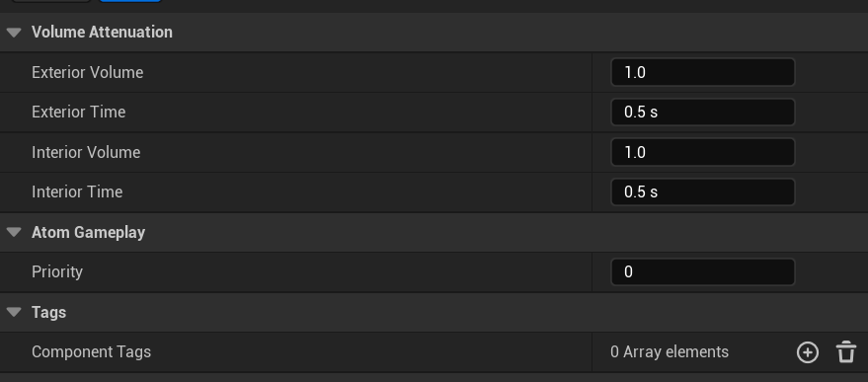Click the Exterior Volume value field

coord(702,72)
